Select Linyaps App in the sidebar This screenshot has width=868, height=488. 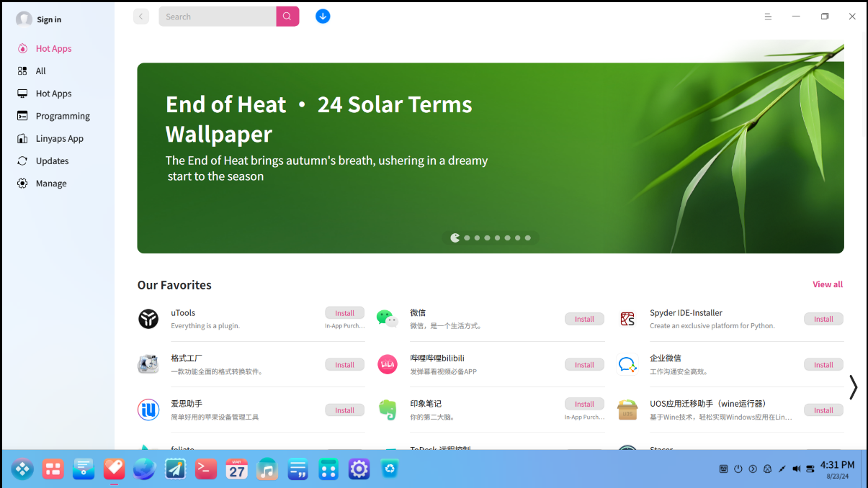pos(60,138)
